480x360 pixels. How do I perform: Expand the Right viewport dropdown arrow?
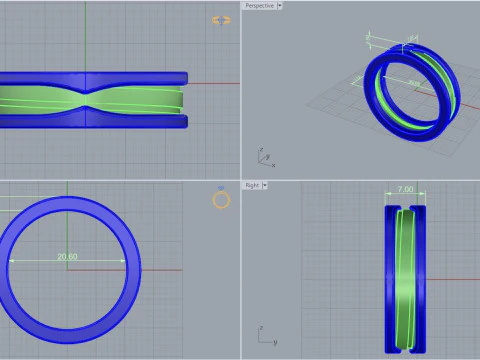click(x=265, y=185)
